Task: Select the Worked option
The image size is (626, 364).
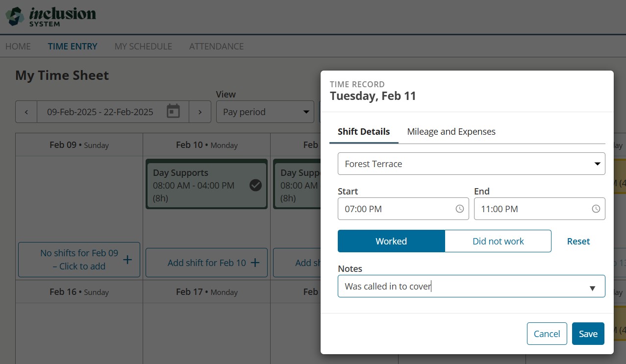Action: pos(391,241)
